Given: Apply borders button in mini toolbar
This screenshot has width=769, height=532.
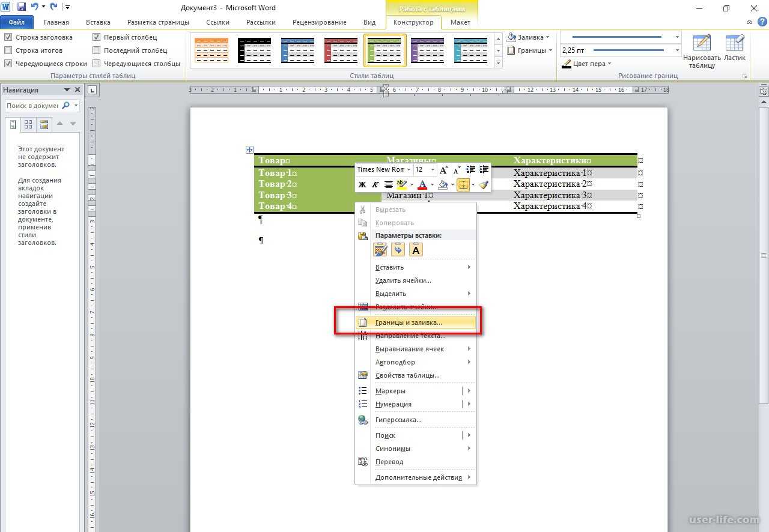Looking at the screenshot, I should click(x=463, y=185).
